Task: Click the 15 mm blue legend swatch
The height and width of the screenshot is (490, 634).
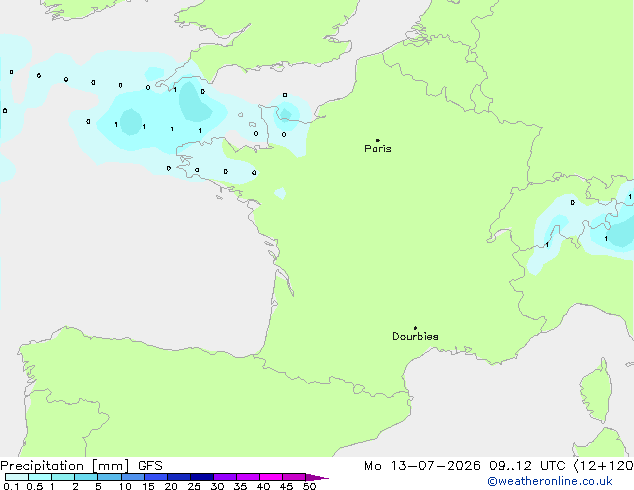Action: 155,477
